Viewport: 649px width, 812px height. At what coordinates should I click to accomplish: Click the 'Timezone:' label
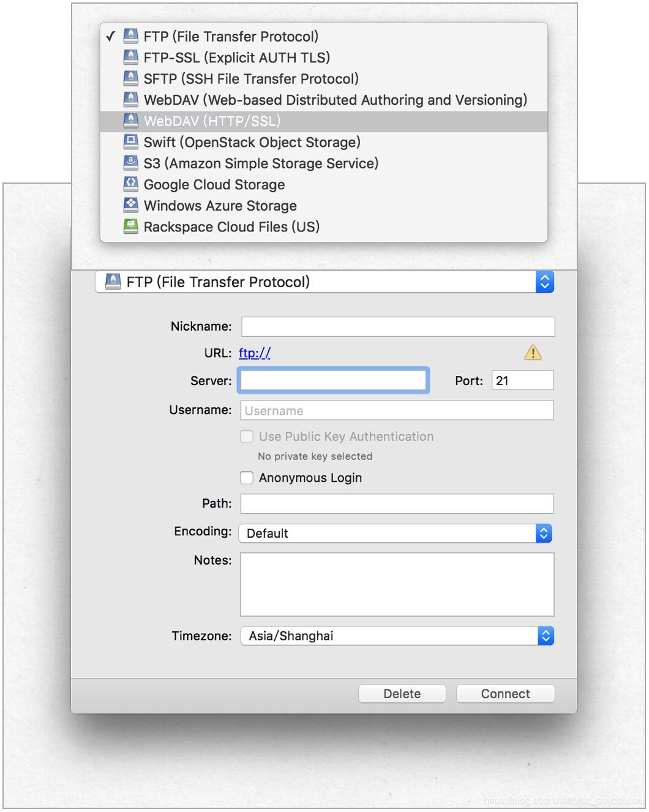(x=201, y=636)
